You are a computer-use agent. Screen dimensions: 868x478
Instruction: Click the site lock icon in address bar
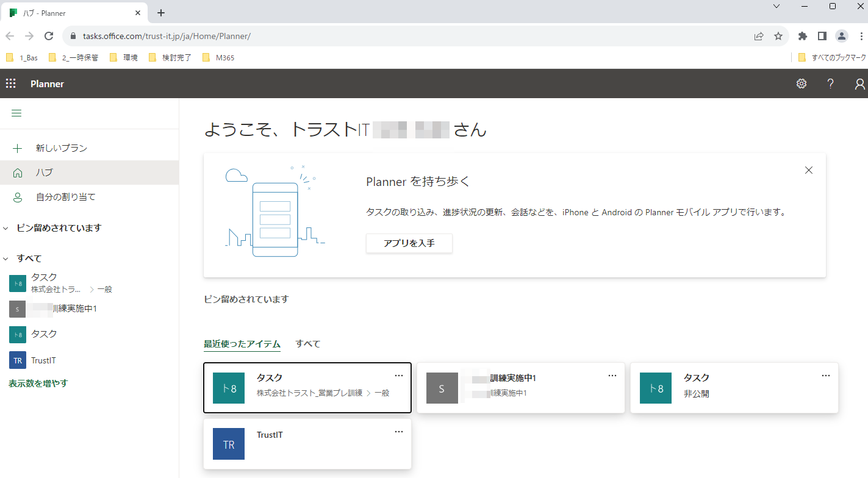coord(73,36)
